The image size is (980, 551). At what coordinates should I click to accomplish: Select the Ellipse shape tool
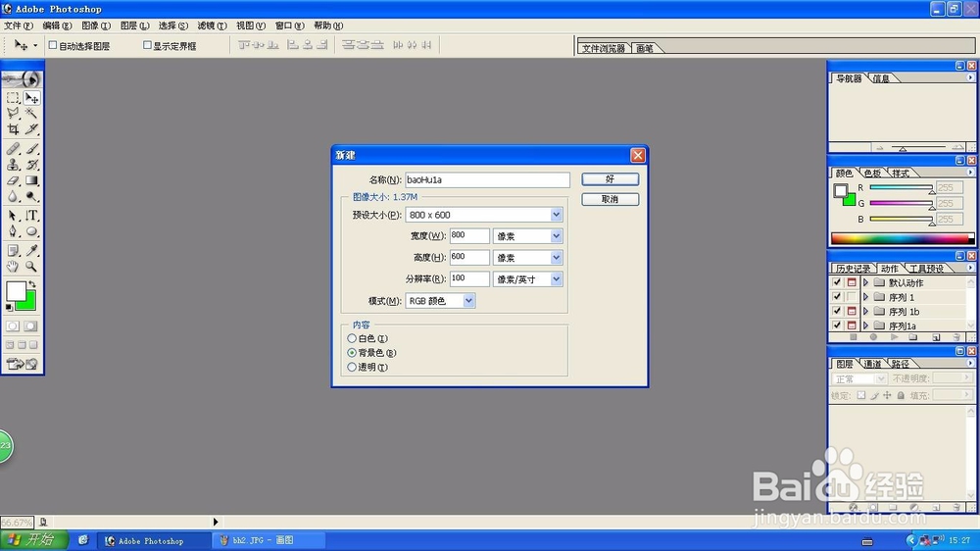point(31,231)
